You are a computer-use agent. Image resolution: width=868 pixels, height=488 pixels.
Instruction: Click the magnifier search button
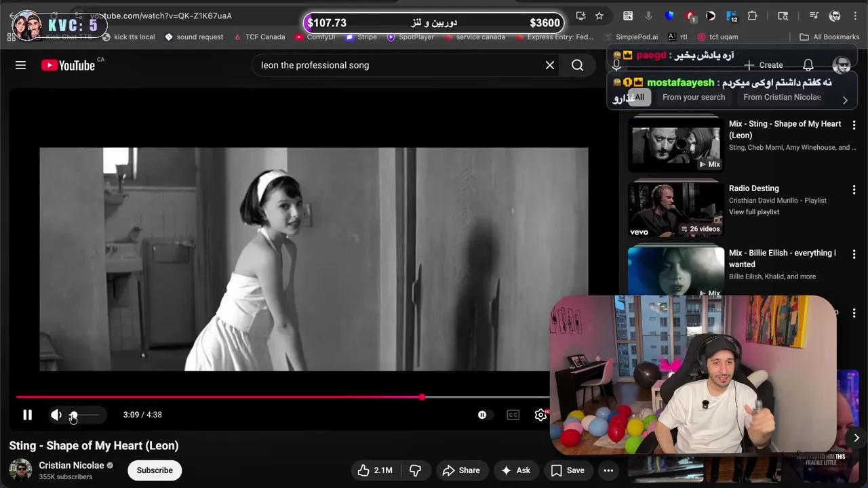[x=577, y=65]
